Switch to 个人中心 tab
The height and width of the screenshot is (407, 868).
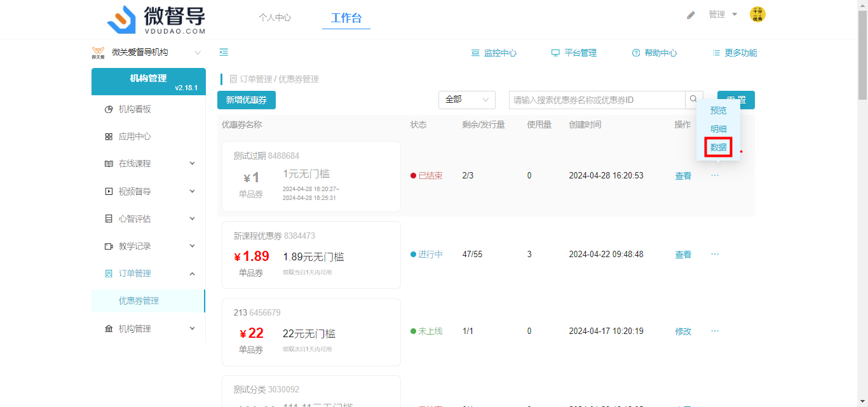click(x=275, y=17)
